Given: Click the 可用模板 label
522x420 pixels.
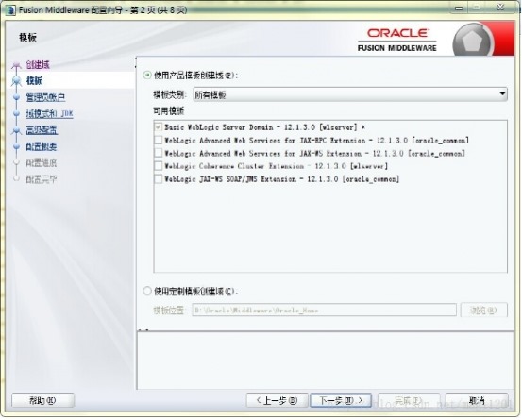Looking at the screenshot, I should [x=168, y=110].
